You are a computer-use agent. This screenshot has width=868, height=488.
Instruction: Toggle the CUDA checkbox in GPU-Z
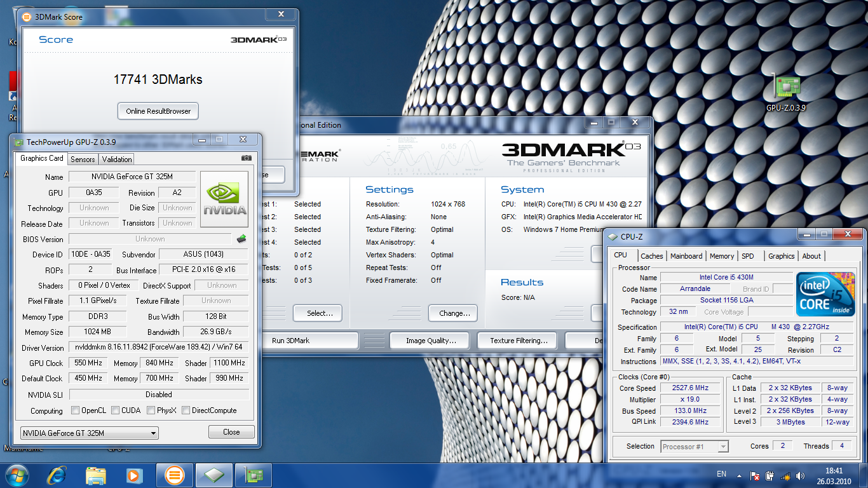click(x=116, y=410)
